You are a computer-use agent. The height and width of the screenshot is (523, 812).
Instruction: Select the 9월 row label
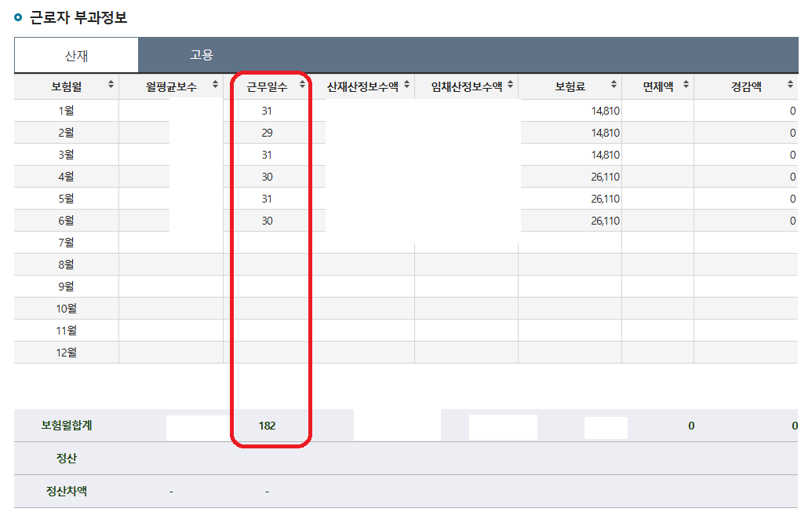pos(66,287)
